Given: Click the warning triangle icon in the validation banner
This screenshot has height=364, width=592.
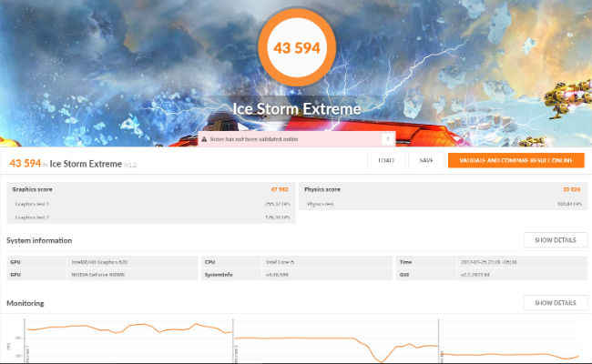Looking at the screenshot, I should (204, 139).
